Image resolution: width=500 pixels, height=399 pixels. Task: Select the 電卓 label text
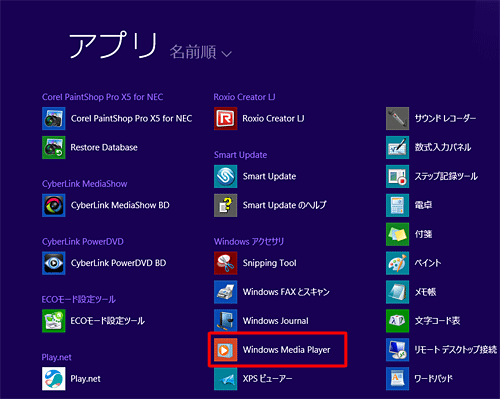(x=423, y=205)
